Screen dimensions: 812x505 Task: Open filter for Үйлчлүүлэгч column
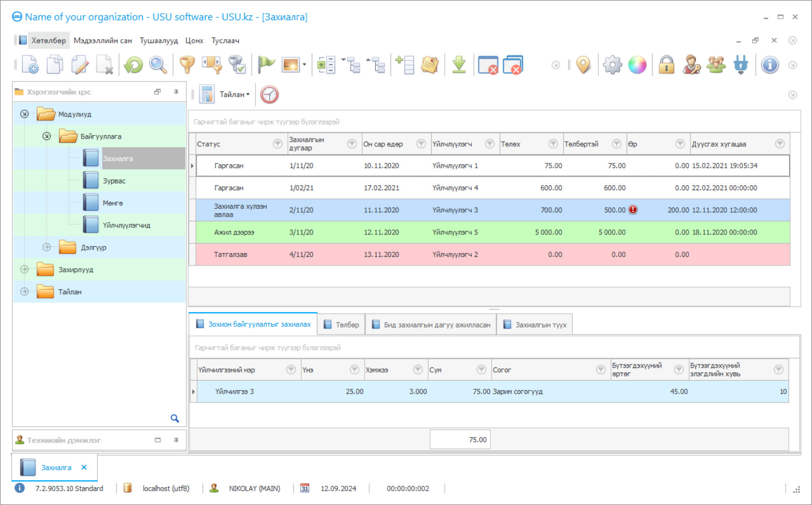coord(490,144)
